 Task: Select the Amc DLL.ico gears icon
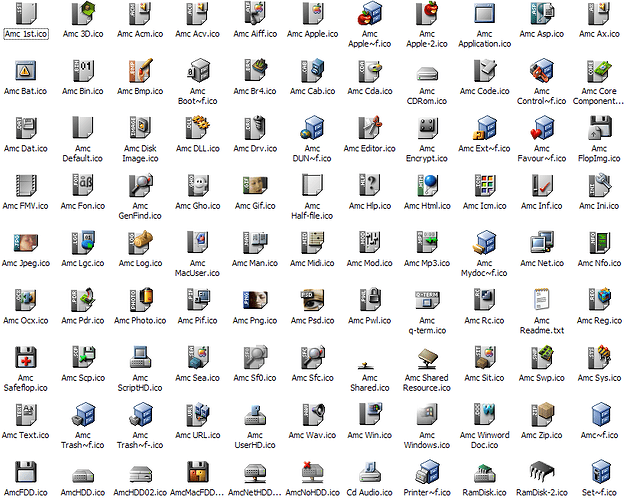[198, 128]
